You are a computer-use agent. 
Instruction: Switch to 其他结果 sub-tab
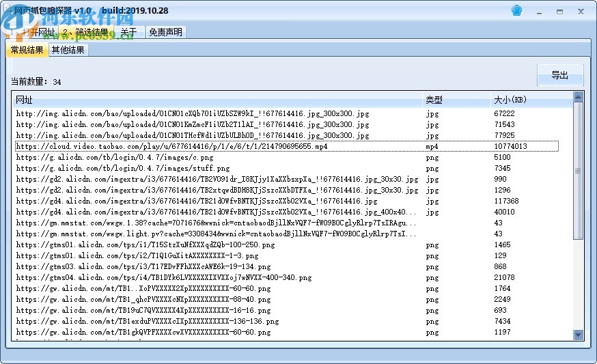pos(68,50)
